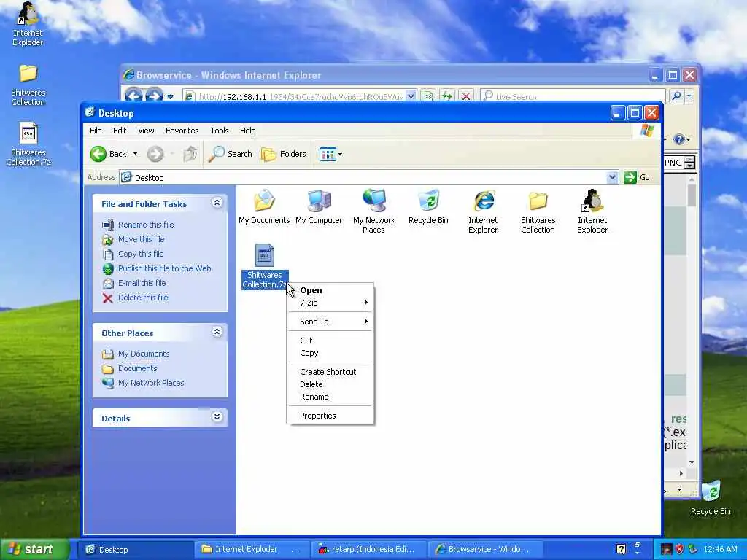Viewport: 747px width, 560px height.
Task: Click Copy this file task link
Action: pyautogui.click(x=141, y=254)
